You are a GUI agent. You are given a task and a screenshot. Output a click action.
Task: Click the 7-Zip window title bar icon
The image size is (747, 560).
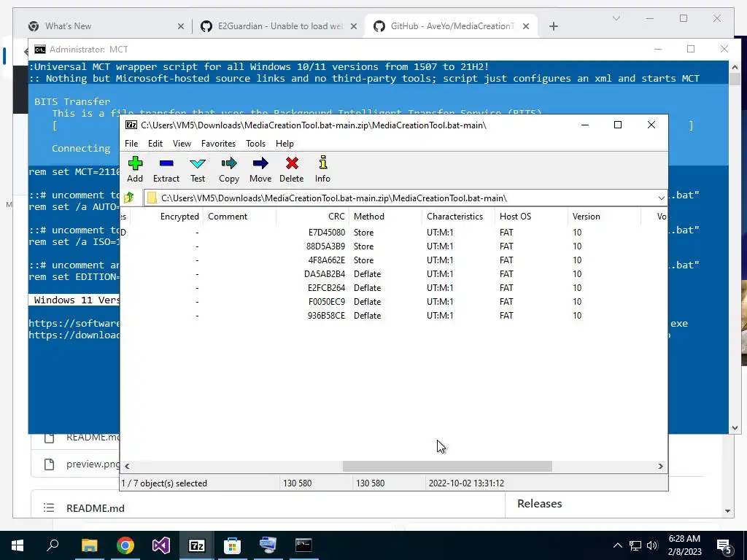pos(131,125)
